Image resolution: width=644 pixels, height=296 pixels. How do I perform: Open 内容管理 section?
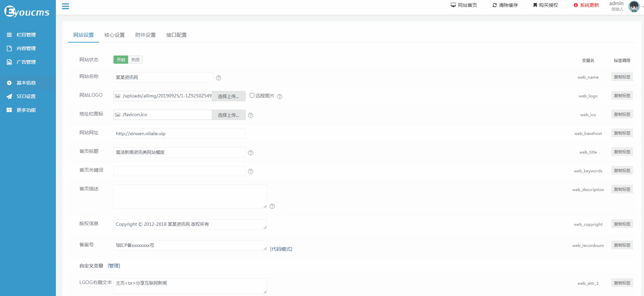click(x=26, y=48)
